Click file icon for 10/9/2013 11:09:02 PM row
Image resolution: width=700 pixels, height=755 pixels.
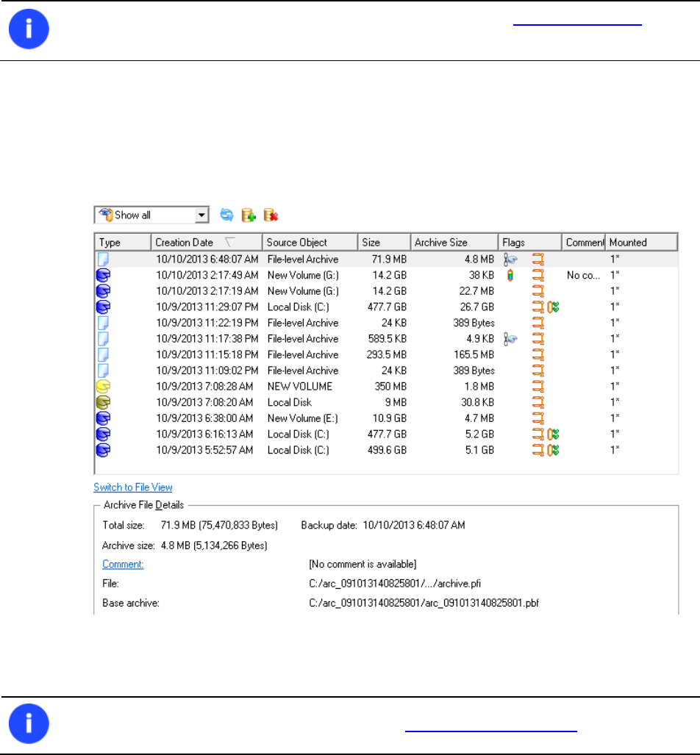(103, 371)
